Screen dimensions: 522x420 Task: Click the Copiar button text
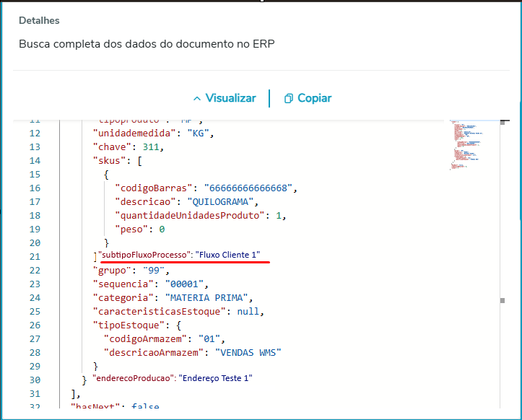[x=314, y=98]
